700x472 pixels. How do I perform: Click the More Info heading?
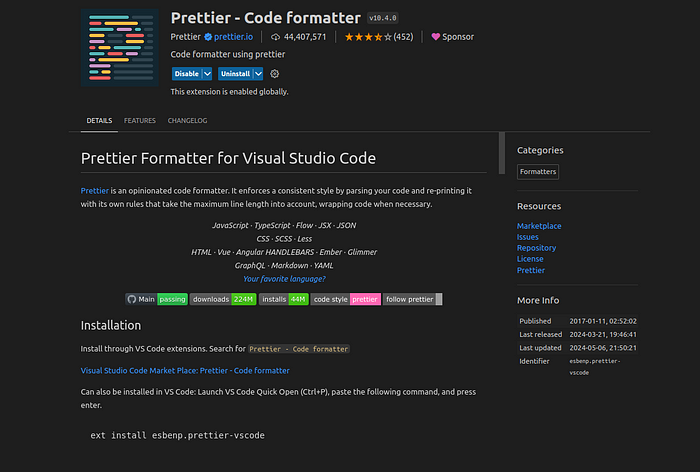[538, 301]
